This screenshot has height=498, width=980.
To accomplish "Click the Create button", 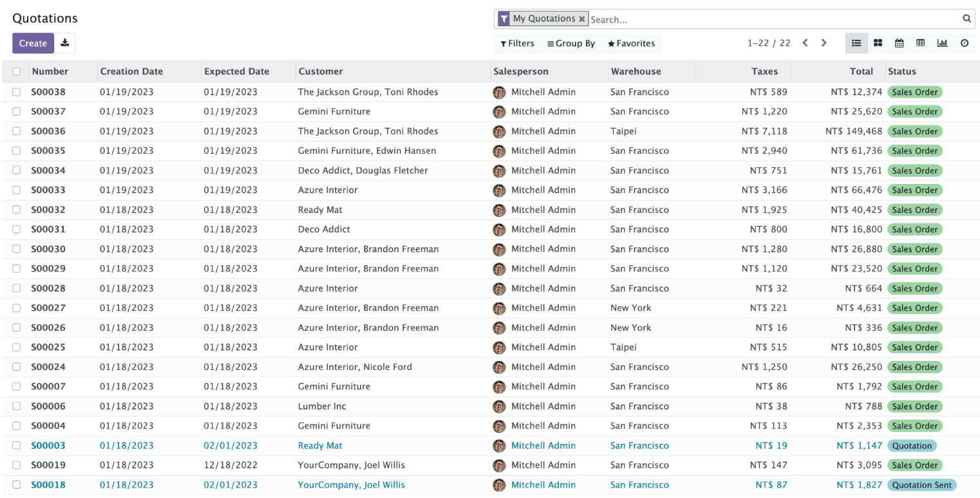I will point(33,43).
